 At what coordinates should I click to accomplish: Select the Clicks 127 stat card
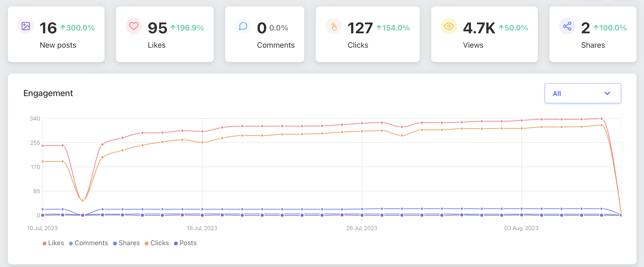point(367,35)
